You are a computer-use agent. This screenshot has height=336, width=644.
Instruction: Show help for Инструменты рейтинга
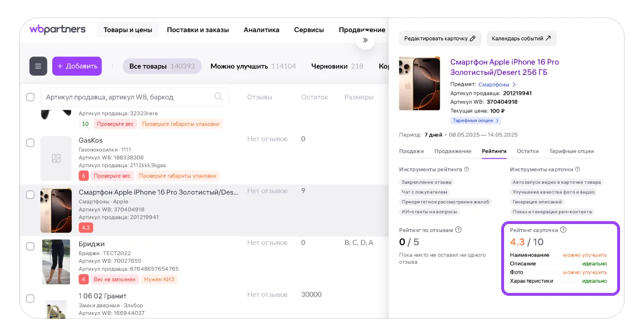pos(467,169)
